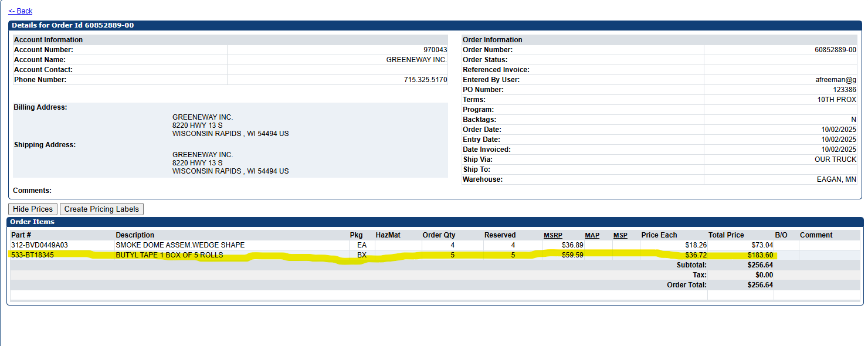Screen dimensions: 868x346
Task: Hide prices on the order
Action: pyautogui.click(x=33, y=209)
